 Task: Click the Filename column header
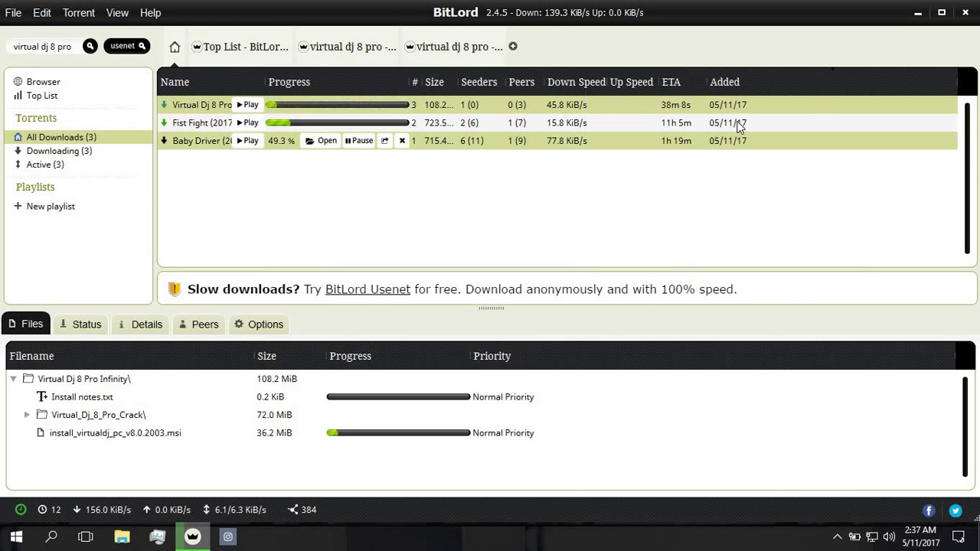point(31,356)
